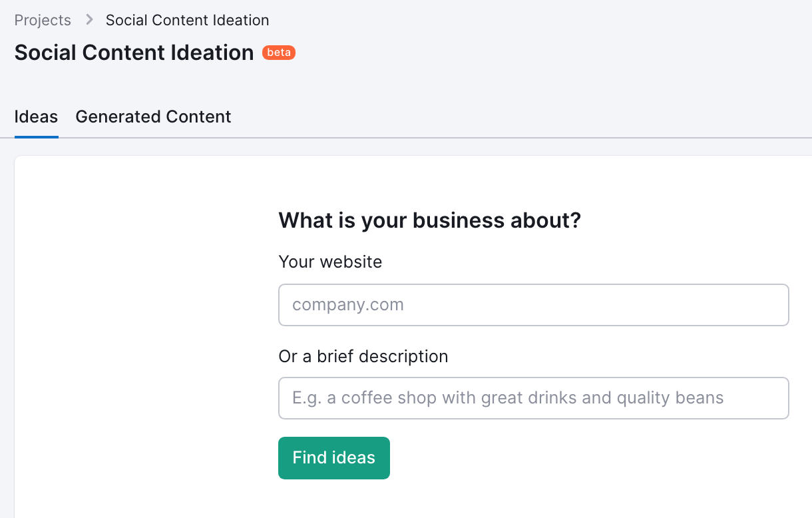Viewport: 812px width, 518px height.
Task: Click the beta label next to the title
Action: coord(279,52)
